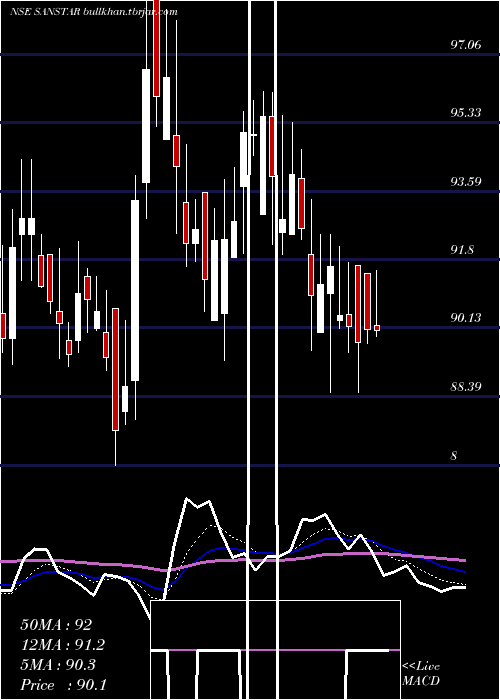Screen dimensions: 500x700
Task: Click the 95.33 price level label
Action: click(466, 112)
